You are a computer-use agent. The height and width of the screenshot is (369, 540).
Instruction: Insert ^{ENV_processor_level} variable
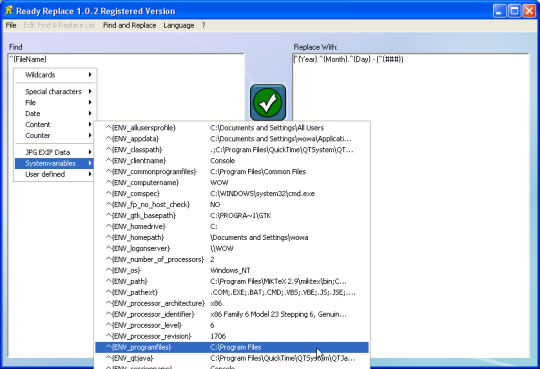[232, 325]
